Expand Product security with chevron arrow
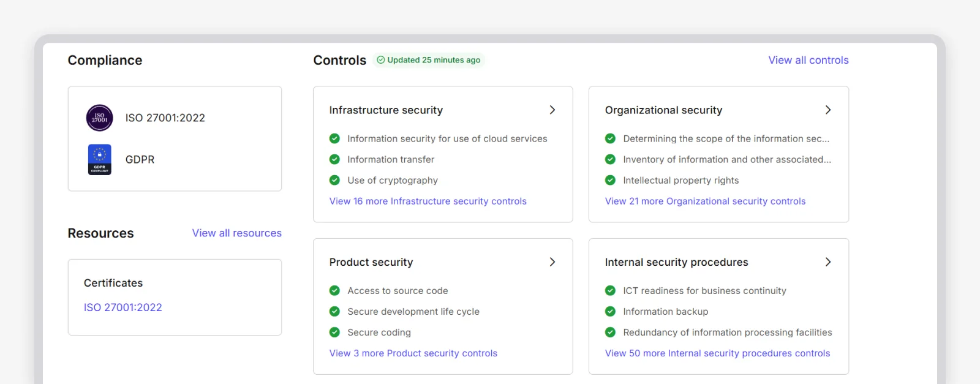The image size is (980, 384). pos(552,262)
